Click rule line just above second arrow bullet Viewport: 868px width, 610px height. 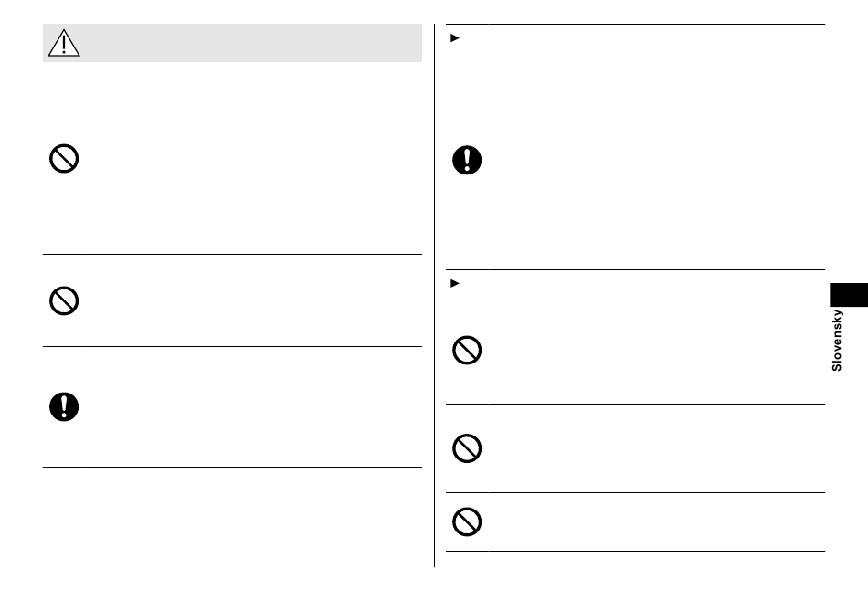click(636, 270)
